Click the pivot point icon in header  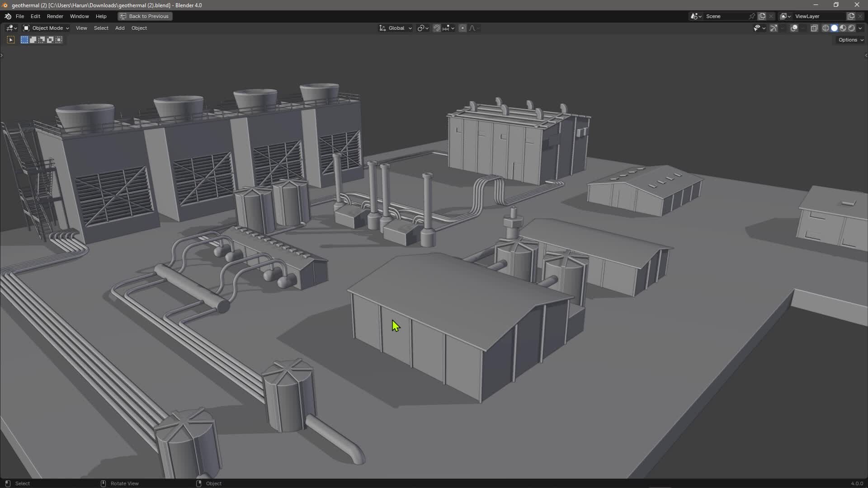[421, 28]
